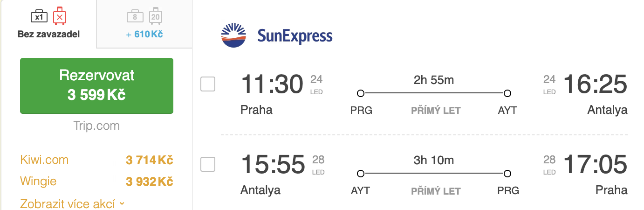Open the Wingie offer link
This screenshot has width=644, height=210.
point(38,181)
